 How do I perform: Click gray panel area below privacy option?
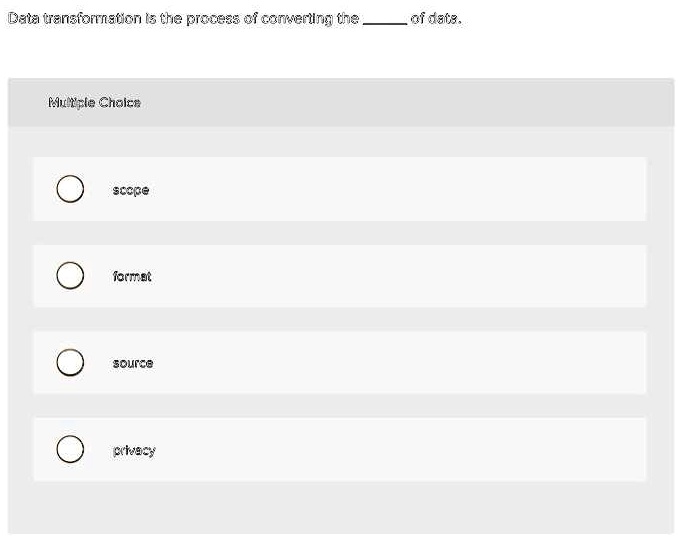click(x=339, y=507)
